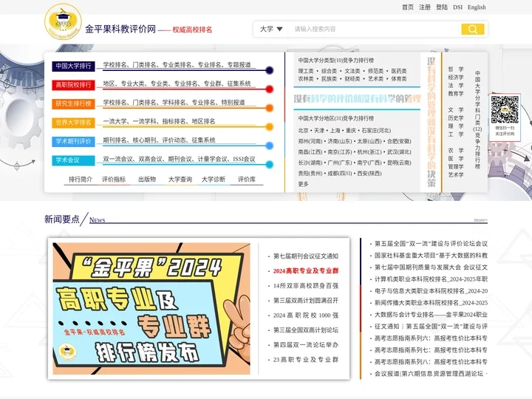Click the blue dot ending 学术期刊评价 line
Screen dimensions: 532x399
(270, 146)
